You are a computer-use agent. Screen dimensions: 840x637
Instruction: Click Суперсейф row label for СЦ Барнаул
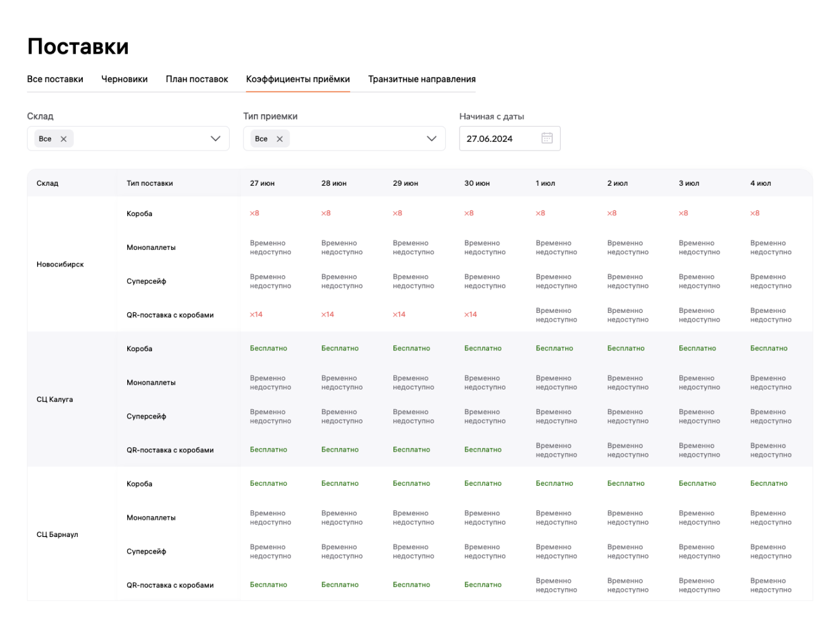point(146,552)
